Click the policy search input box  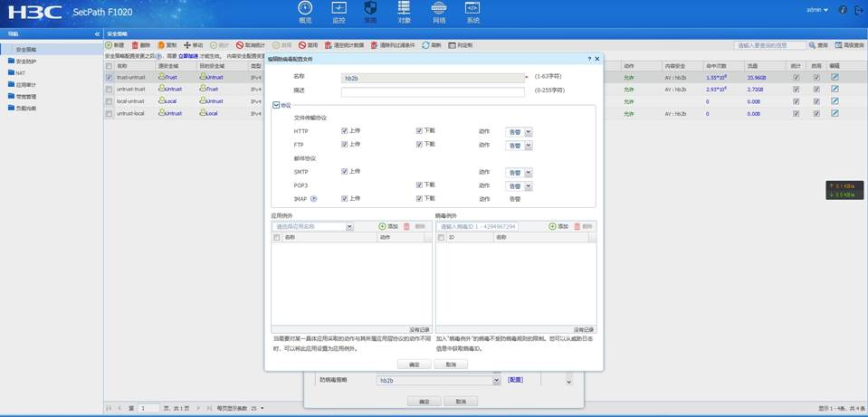(x=770, y=45)
